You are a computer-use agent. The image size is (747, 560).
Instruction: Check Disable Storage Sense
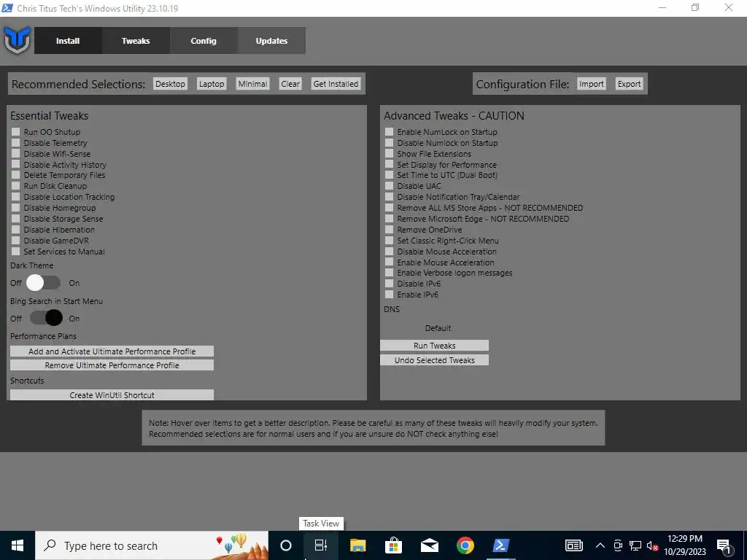[16, 219]
